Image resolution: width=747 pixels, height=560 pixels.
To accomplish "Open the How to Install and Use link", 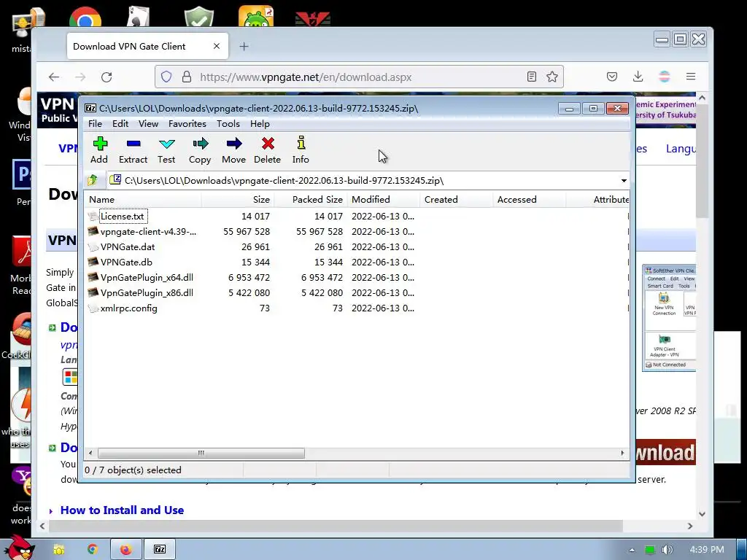I will [x=122, y=510].
